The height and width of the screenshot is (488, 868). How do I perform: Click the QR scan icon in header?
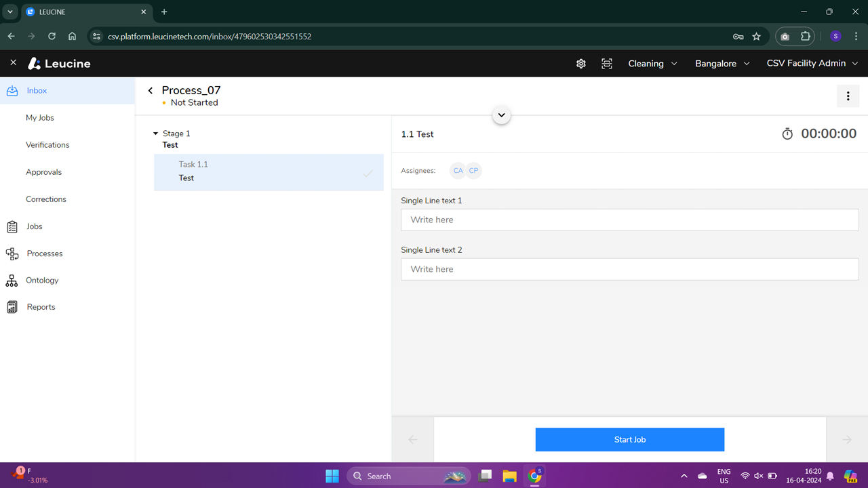pyautogui.click(x=607, y=64)
